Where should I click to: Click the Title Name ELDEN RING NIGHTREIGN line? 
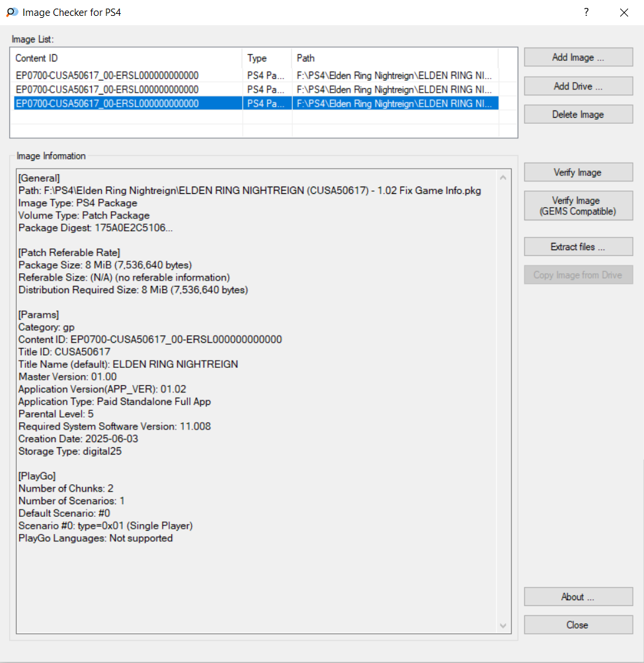[128, 365]
